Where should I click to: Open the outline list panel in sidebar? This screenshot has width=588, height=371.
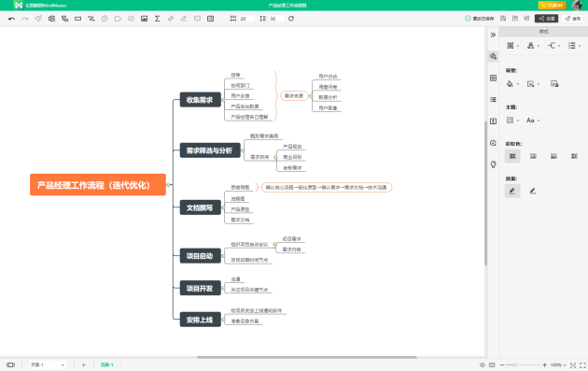pyautogui.click(x=493, y=99)
